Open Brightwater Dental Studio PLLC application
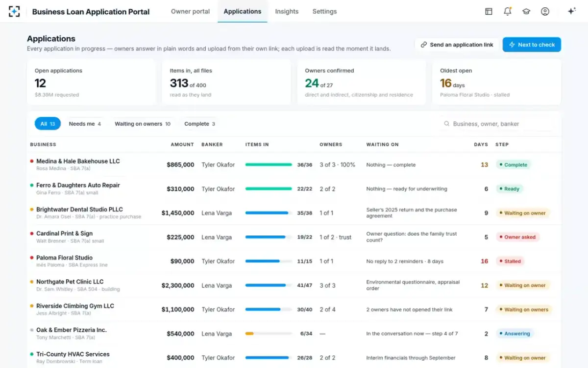Viewport: 588px width, 368px height. [79, 209]
